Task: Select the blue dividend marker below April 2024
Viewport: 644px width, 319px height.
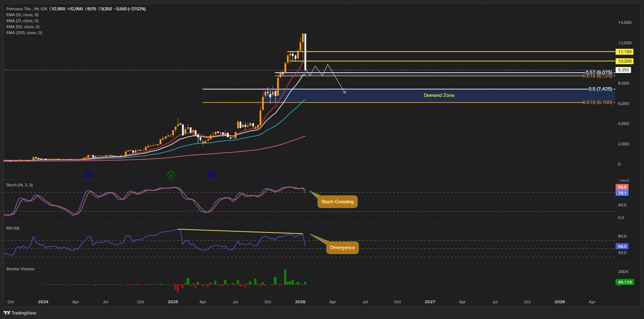Action: point(87,174)
